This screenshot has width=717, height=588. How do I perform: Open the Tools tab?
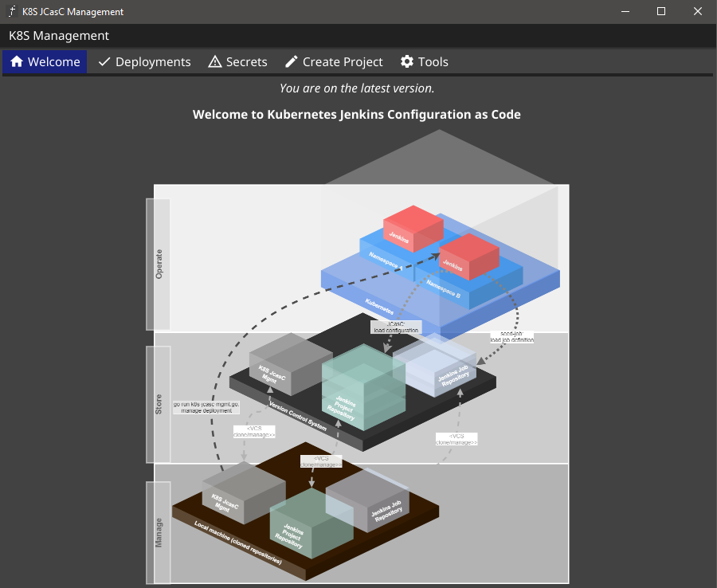point(425,61)
